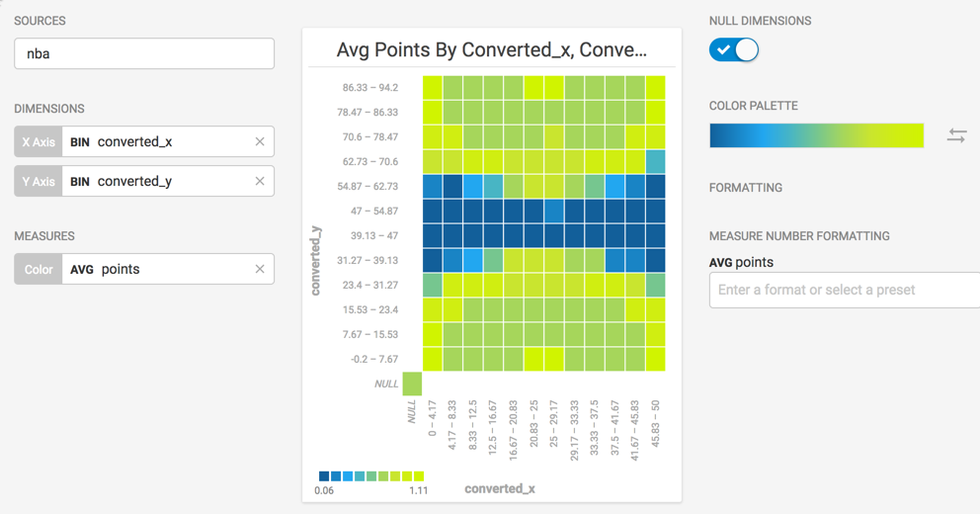Screen dimensions: 980x514
Task: Click the converted_x axis title label
Action: [500, 488]
